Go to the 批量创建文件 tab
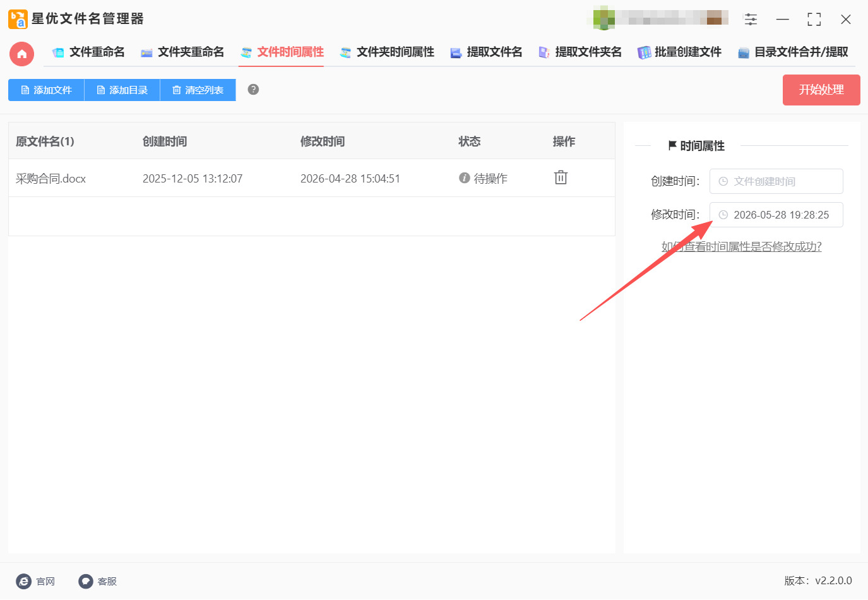Image resolution: width=868 pixels, height=600 pixels. pos(679,52)
